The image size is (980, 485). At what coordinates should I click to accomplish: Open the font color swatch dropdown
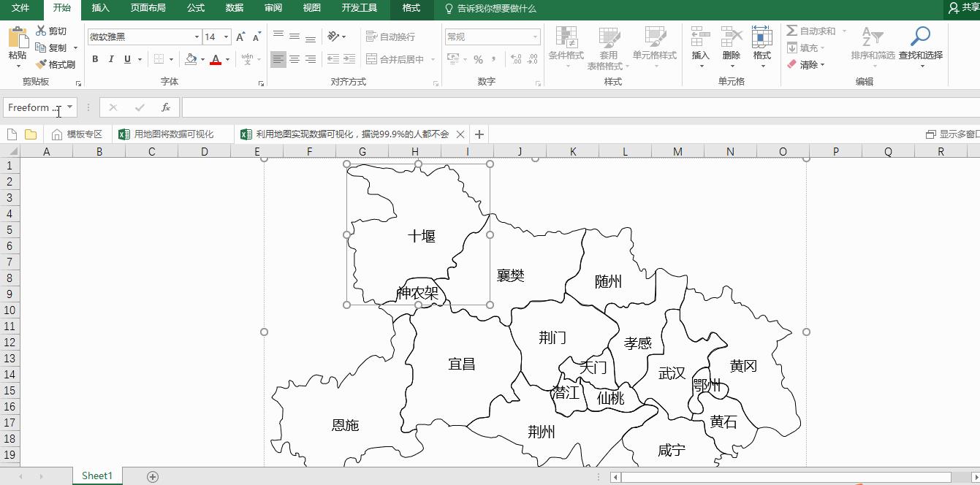227,59
